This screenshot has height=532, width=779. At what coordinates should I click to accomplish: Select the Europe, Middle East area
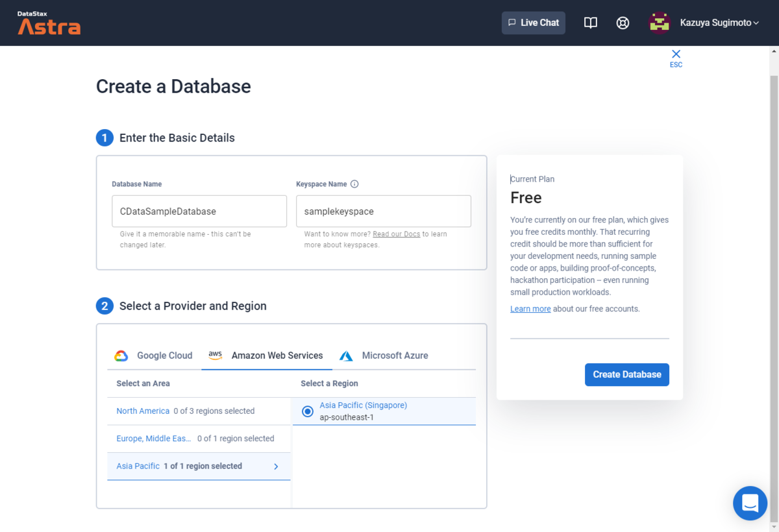coord(199,439)
